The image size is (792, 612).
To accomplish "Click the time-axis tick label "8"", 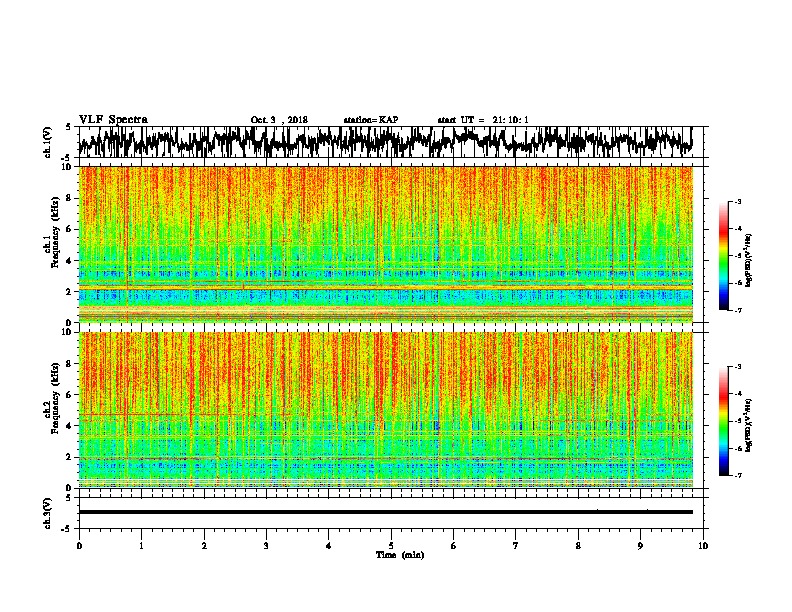I will coord(578,546).
